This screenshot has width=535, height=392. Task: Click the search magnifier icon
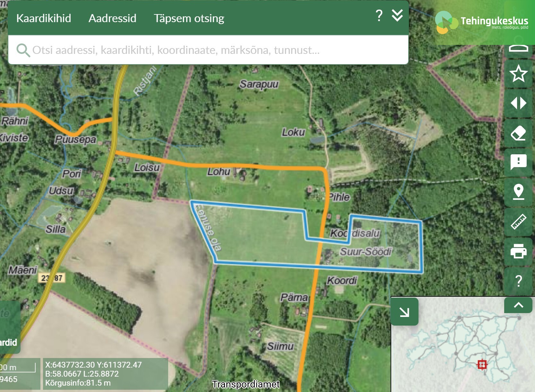pyautogui.click(x=23, y=50)
